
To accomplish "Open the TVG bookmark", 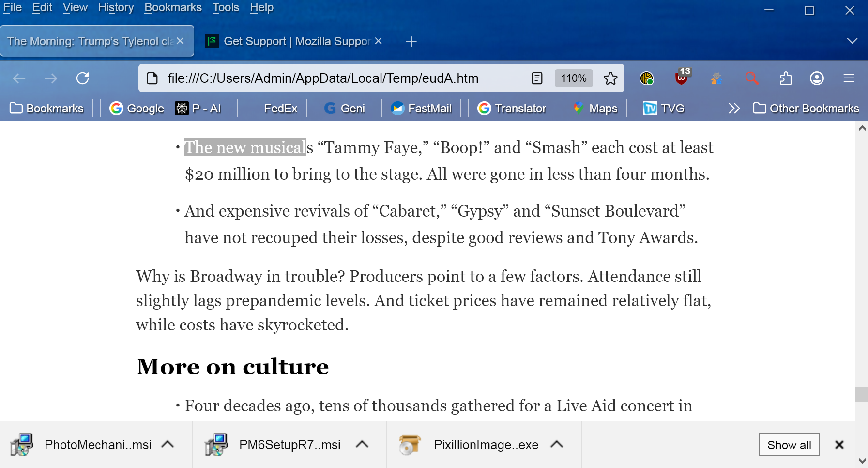I will [664, 109].
